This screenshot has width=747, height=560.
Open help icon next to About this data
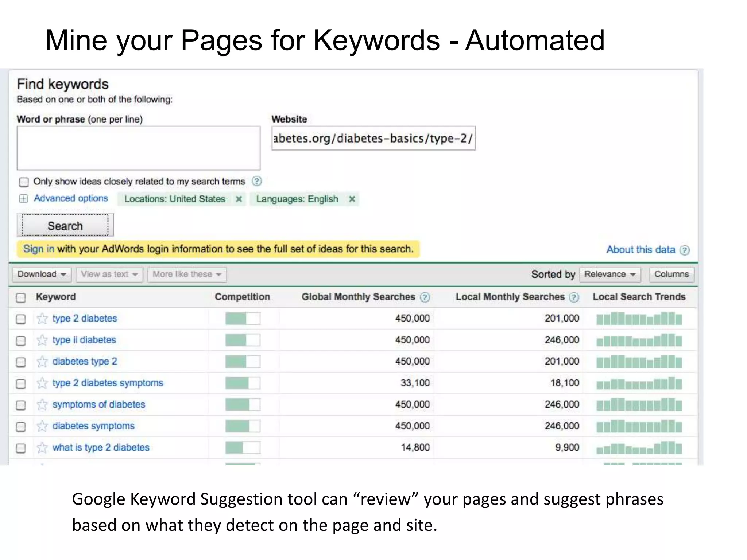pos(685,250)
